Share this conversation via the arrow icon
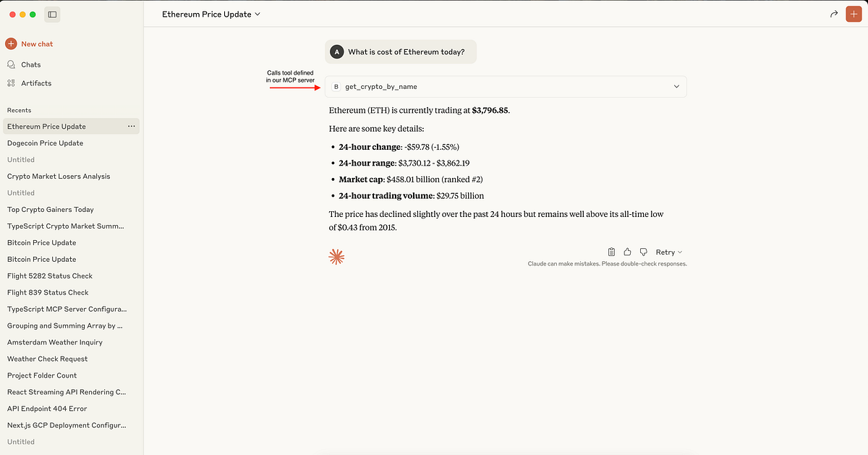This screenshot has width=868, height=455. click(833, 14)
